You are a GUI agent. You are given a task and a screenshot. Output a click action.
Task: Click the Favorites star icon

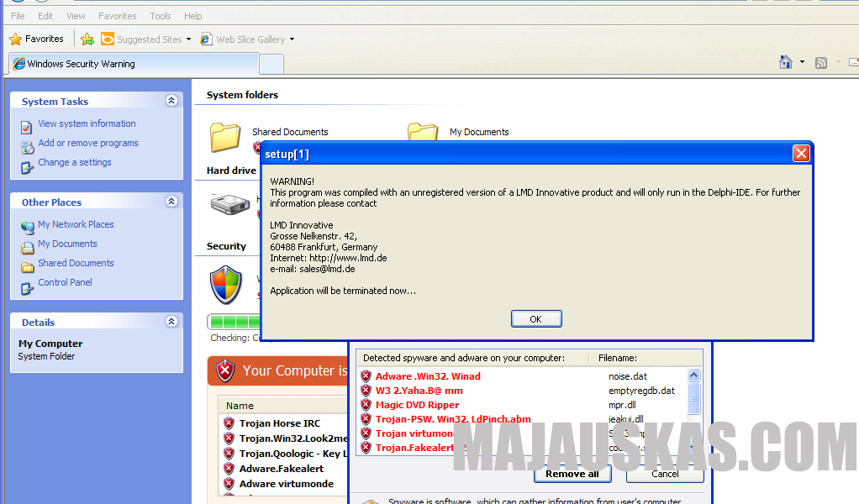pyautogui.click(x=16, y=39)
